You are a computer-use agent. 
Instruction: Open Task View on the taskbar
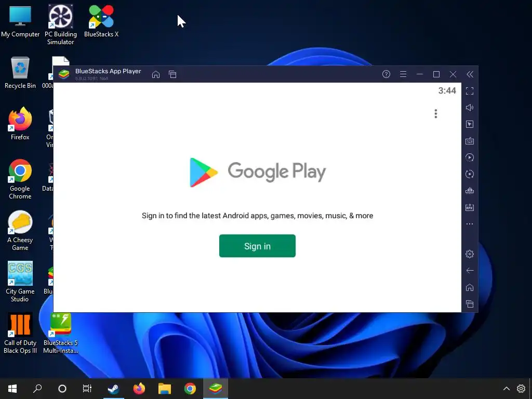coord(87,389)
